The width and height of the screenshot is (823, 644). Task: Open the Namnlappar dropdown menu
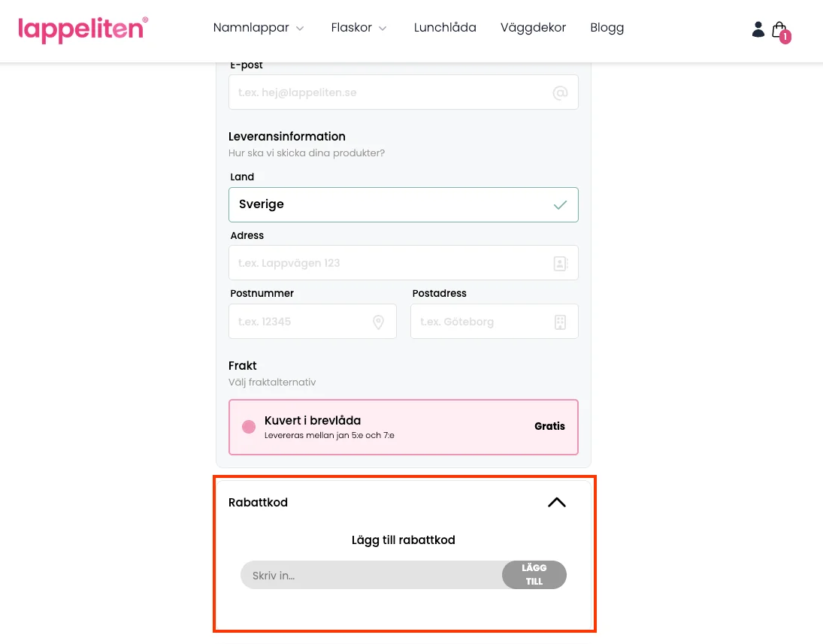click(259, 28)
